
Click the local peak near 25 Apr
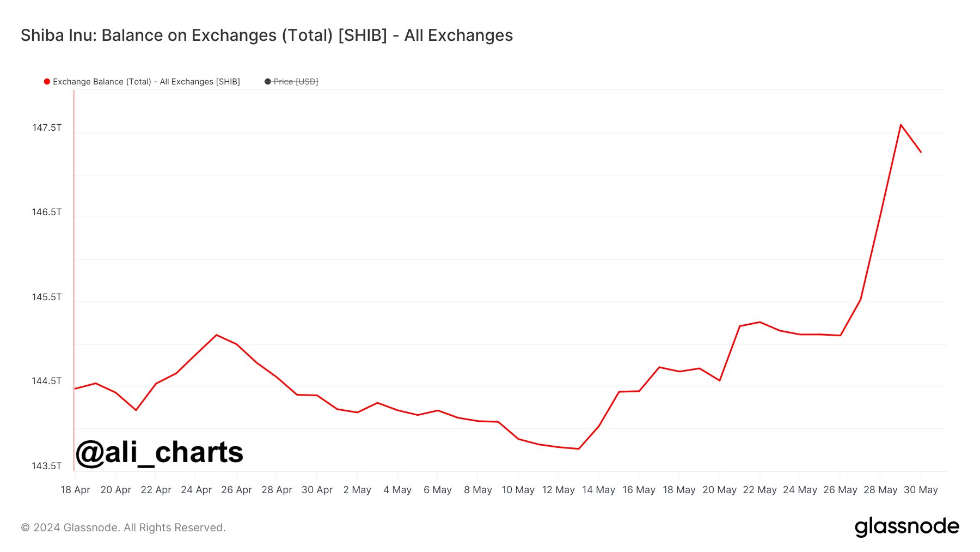[217, 335]
